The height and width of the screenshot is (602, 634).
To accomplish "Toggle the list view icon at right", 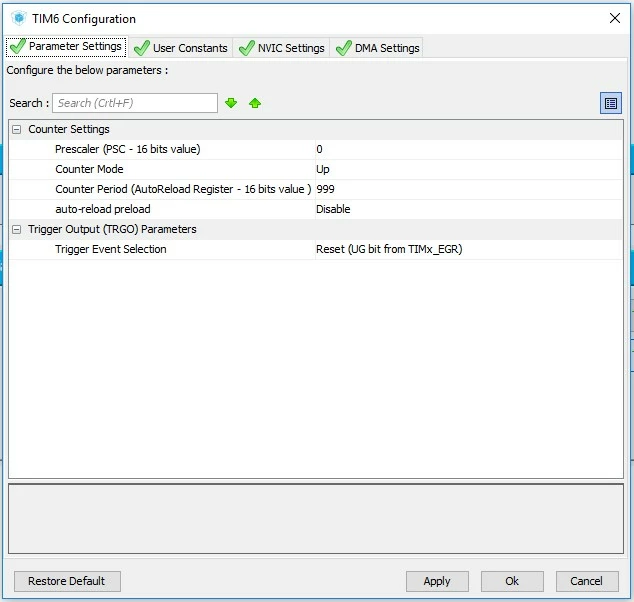I will click(x=611, y=103).
